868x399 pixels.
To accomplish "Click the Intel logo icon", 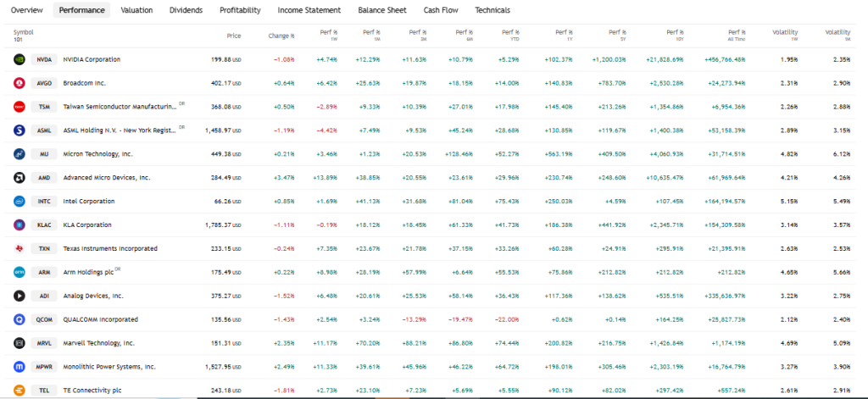I will 19,202.
